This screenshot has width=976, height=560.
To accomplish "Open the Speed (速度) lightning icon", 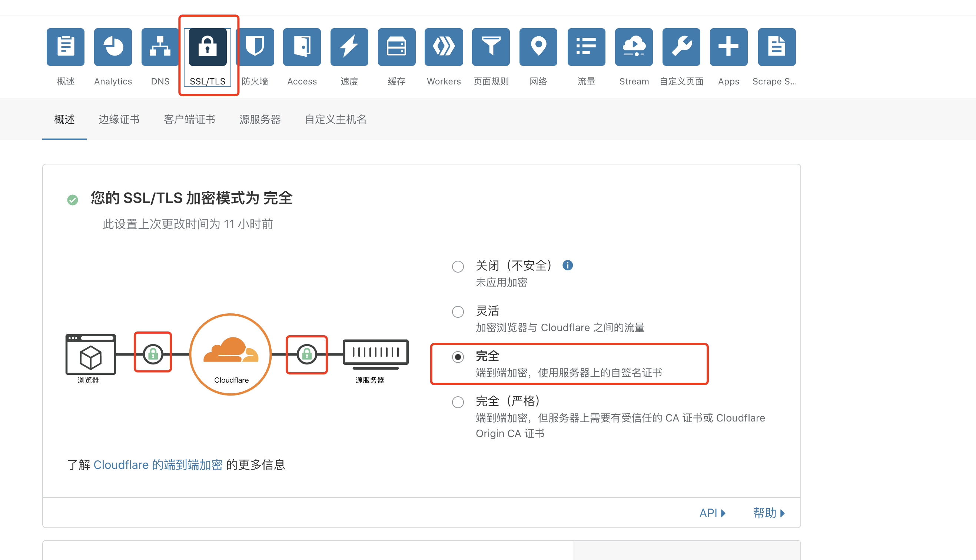I will coord(349,47).
